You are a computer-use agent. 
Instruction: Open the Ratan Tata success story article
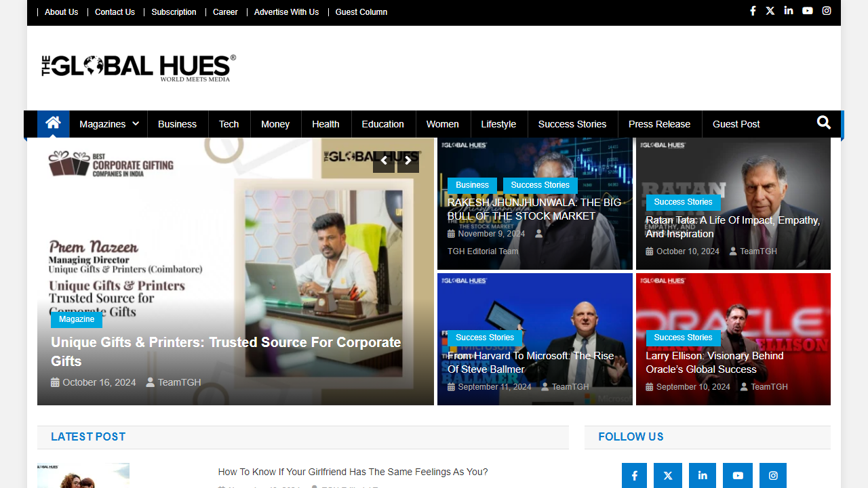732,226
